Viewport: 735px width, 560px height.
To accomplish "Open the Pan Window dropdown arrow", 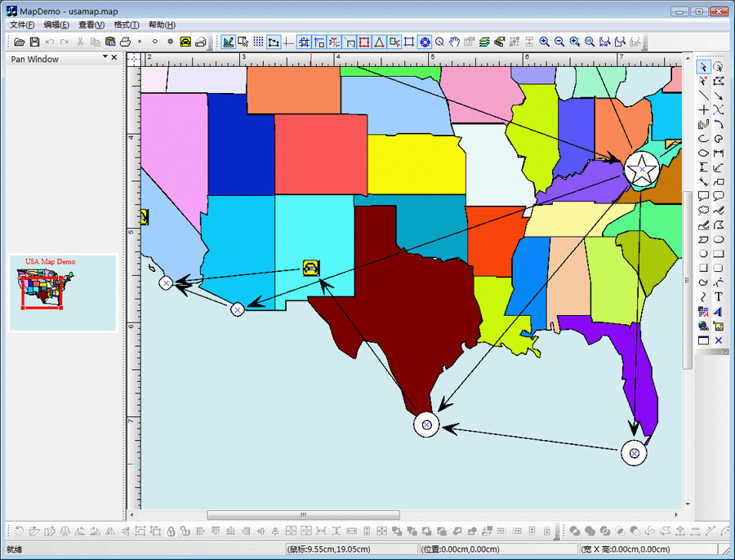I will (105, 57).
